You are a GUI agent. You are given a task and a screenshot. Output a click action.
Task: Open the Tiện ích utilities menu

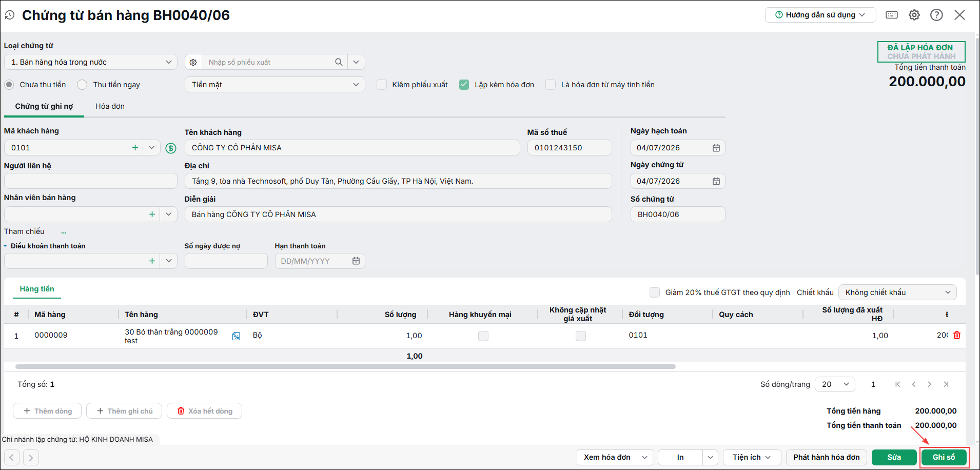[x=752, y=457]
